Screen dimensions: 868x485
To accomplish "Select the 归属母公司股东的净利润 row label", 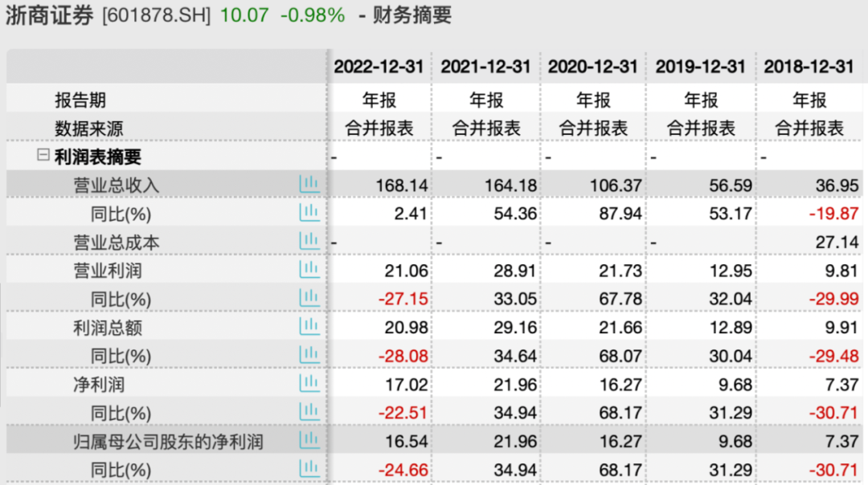I will tap(168, 442).
